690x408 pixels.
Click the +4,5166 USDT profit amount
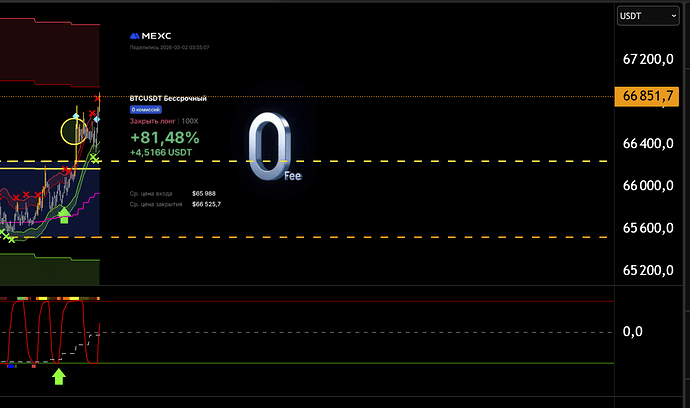click(160, 153)
